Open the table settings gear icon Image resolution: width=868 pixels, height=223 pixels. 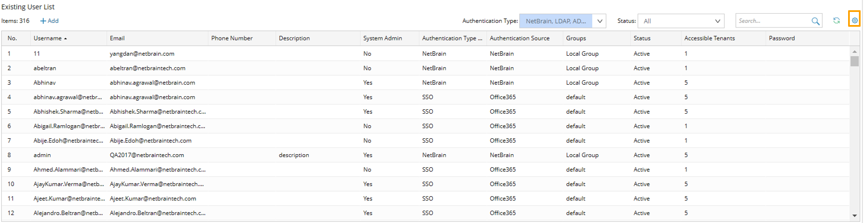pos(854,20)
